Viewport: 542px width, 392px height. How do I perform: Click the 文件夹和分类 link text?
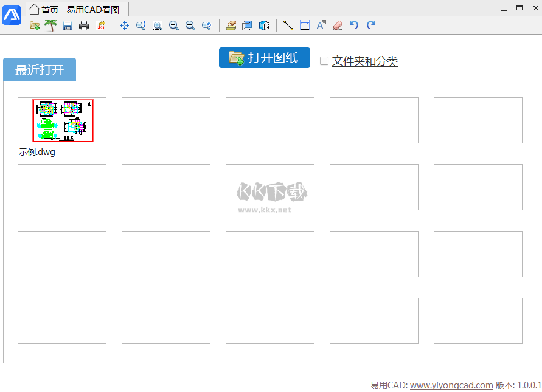[364, 61]
